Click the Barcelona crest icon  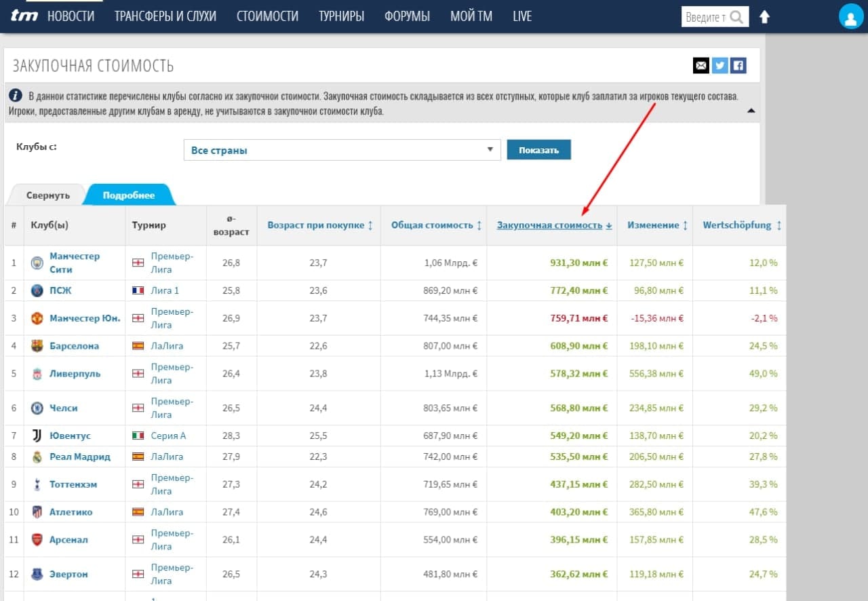(37, 346)
